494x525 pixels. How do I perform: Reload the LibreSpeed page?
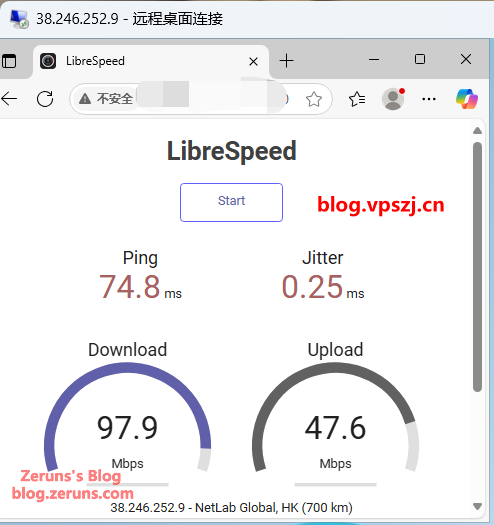click(x=45, y=99)
